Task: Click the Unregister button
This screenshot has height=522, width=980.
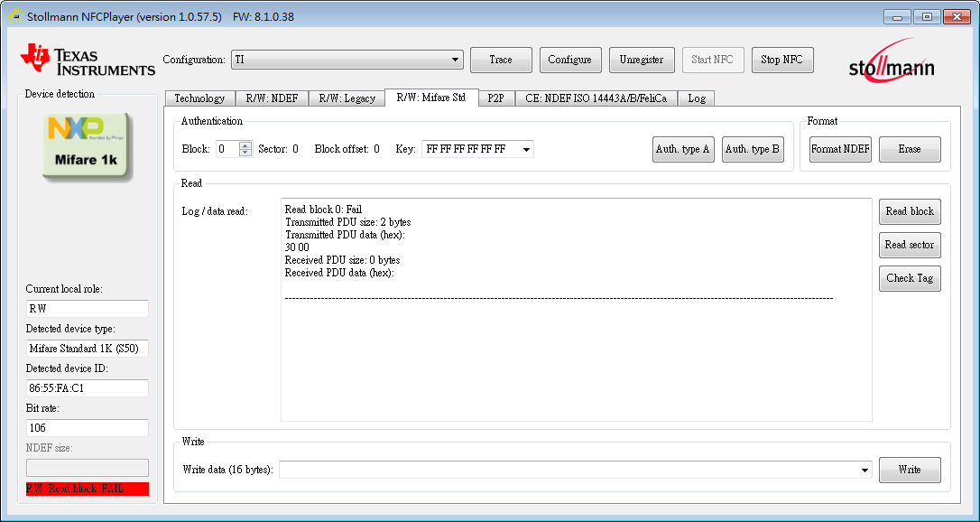Action: 642,60
